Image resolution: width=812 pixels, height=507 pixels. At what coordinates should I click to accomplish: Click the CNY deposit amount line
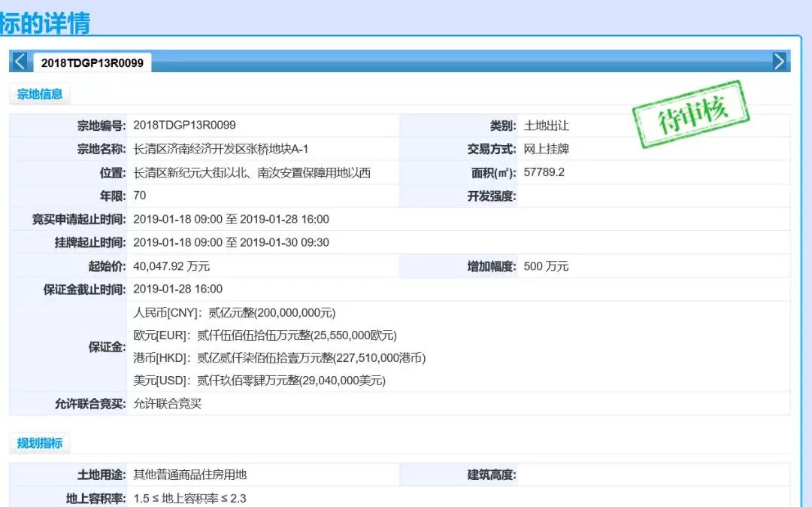[234, 313]
